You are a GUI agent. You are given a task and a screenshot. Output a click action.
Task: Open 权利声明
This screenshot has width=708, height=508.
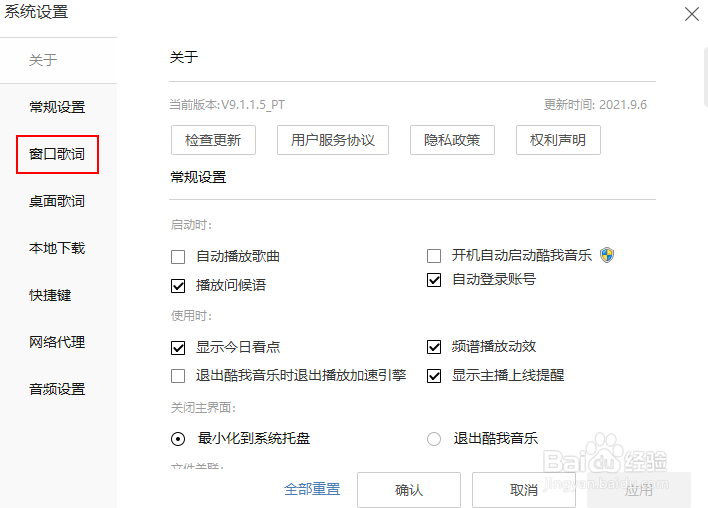(558, 140)
